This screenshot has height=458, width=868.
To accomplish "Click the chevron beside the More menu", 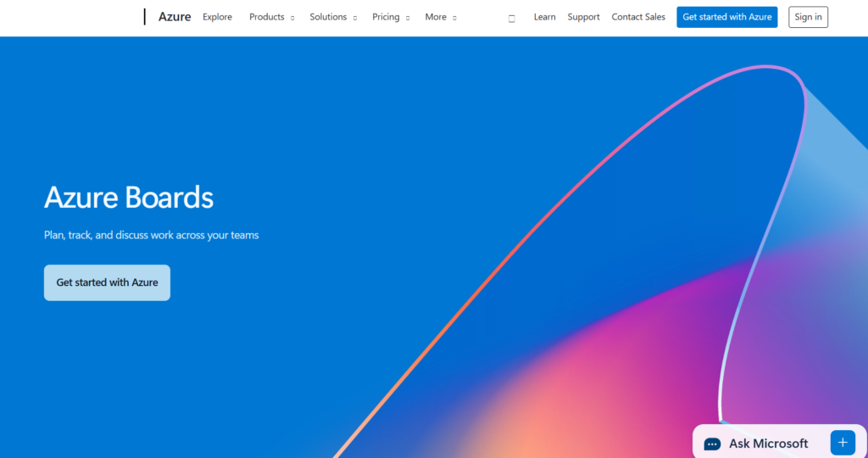I will pyautogui.click(x=454, y=18).
